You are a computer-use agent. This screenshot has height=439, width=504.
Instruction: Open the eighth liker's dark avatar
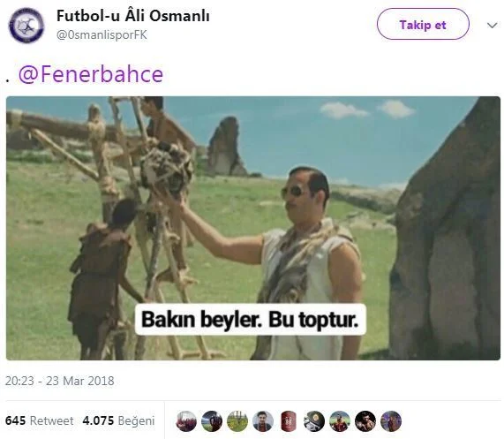[x=365, y=421]
